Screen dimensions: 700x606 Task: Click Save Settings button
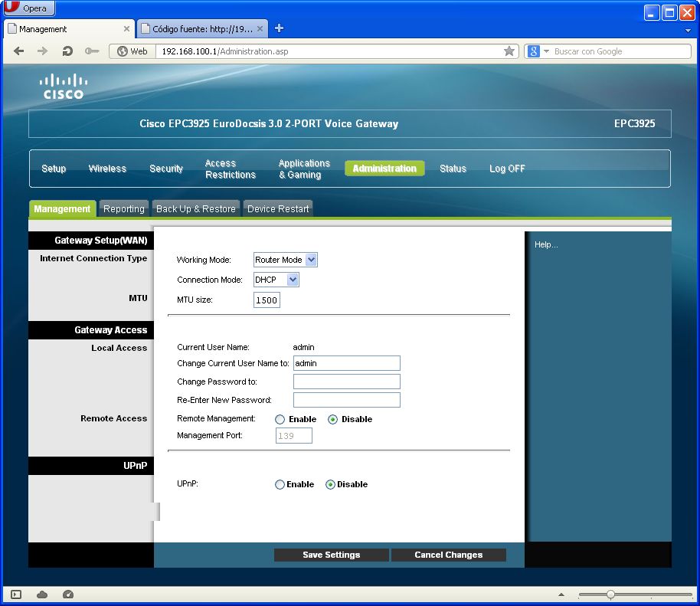pyautogui.click(x=332, y=555)
